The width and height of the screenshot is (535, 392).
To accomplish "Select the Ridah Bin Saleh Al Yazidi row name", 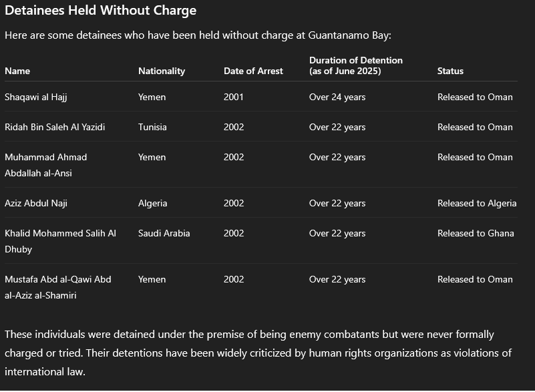I will 55,127.
